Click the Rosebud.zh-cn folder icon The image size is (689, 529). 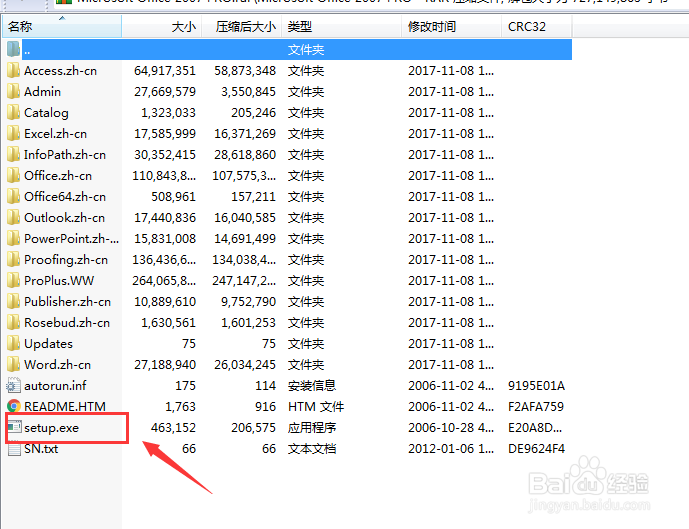[14, 322]
